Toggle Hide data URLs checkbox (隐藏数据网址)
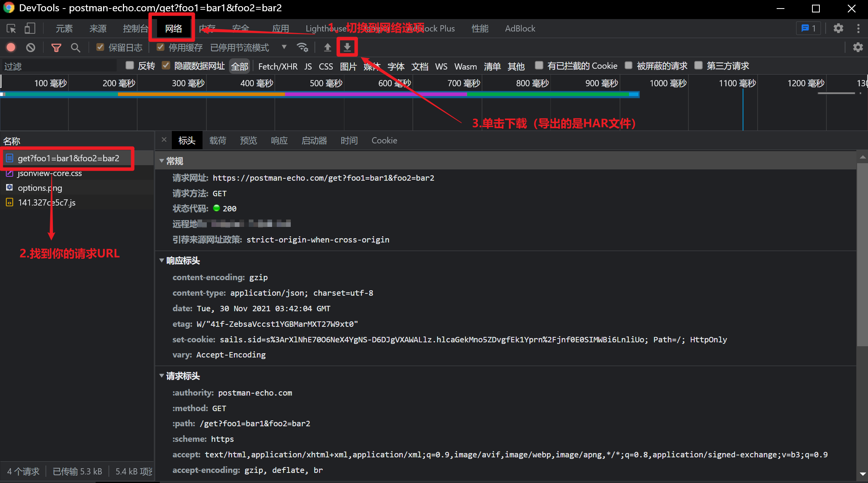 tap(166, 65)
